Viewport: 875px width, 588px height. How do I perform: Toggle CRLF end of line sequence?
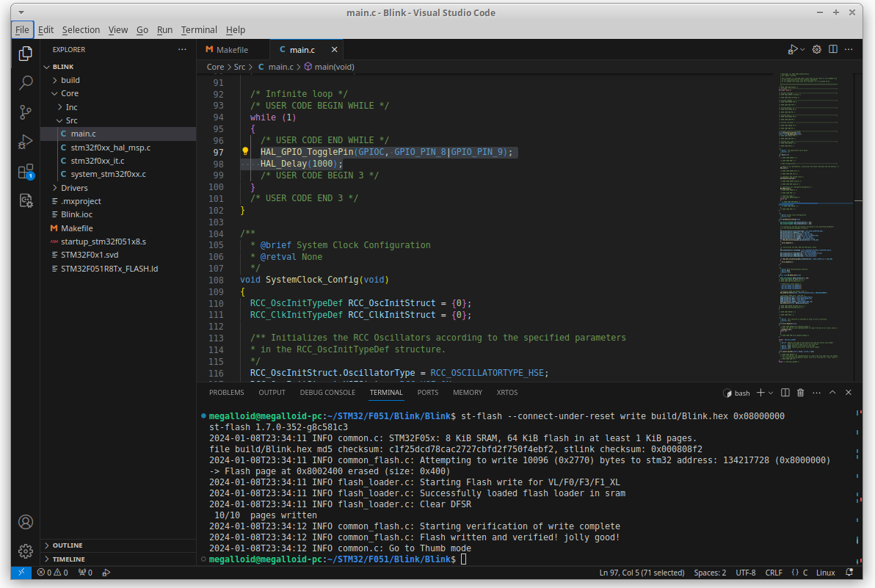[x=774, y=573]
